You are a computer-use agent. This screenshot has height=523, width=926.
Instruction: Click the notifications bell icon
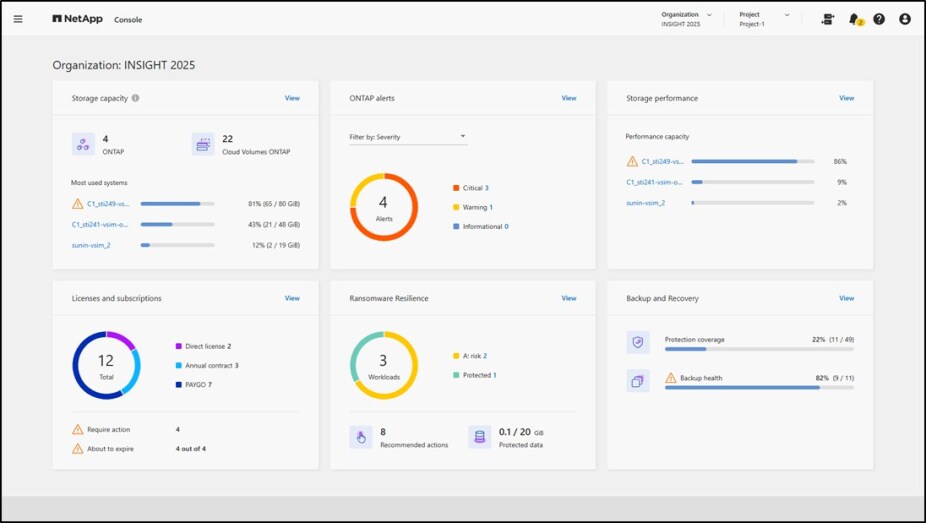854,19
